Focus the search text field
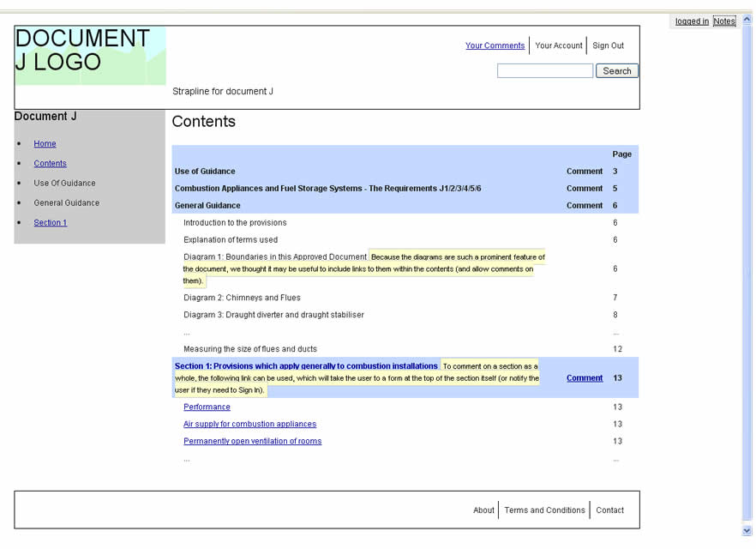The width and height of the screenshot is (756, 549). (545, 71)
